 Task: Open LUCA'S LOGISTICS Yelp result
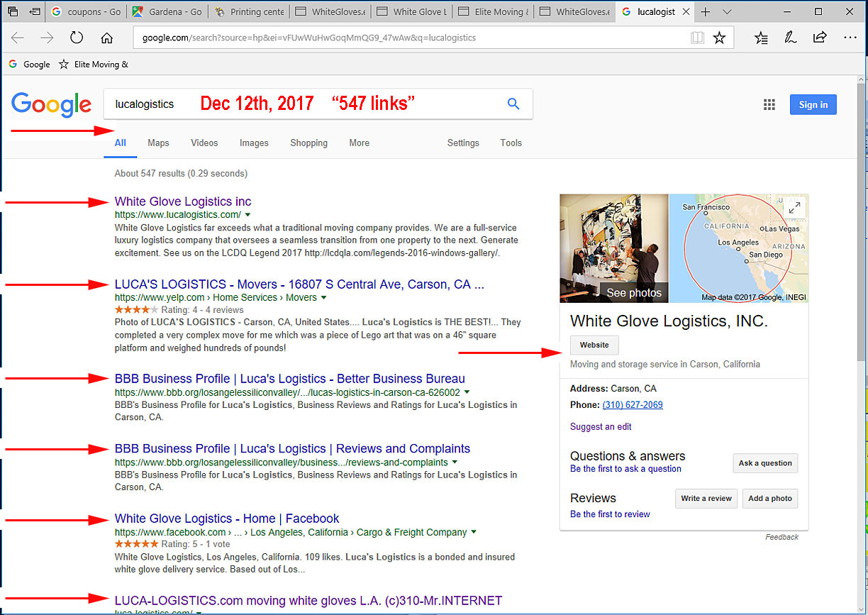[299, 284]
